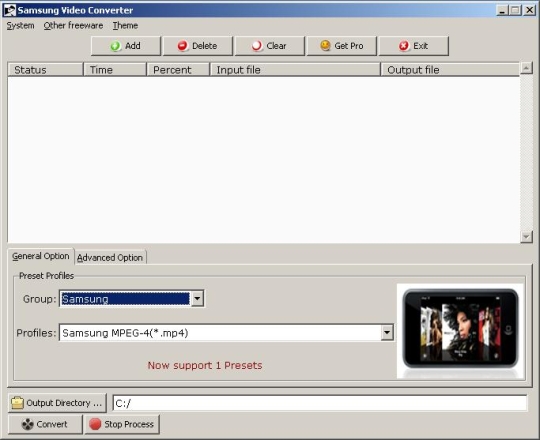Minimize the Samsung Video Converter window
540x440 pixels.
point(502,10)
